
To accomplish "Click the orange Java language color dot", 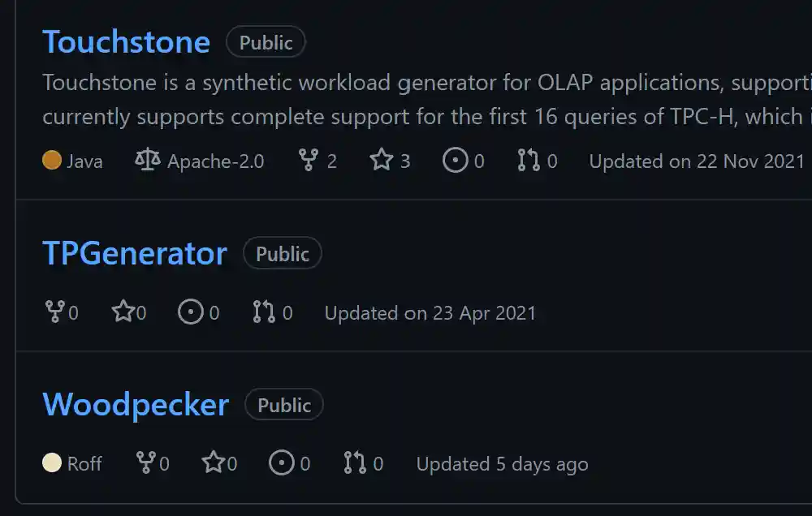I will [x=52, y=161].
